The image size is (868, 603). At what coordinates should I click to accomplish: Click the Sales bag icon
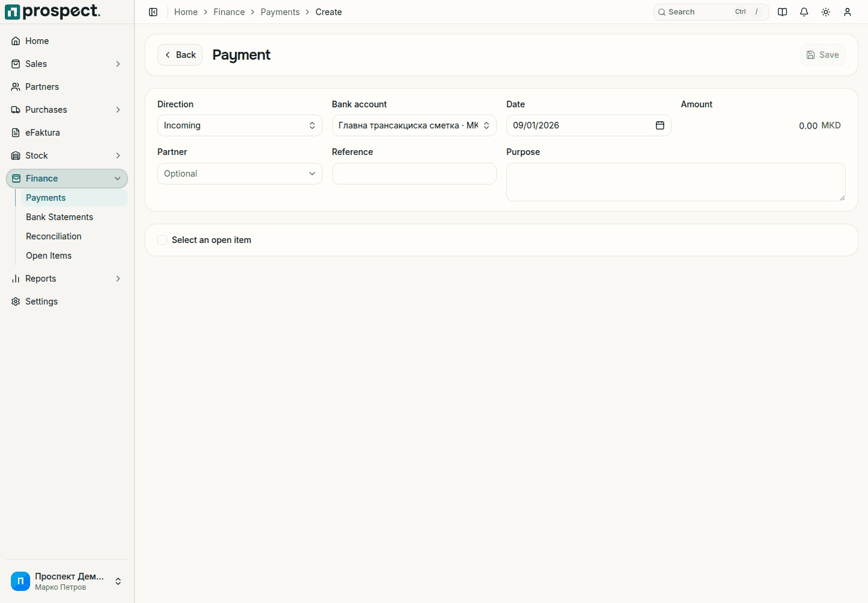pos(16,64)
